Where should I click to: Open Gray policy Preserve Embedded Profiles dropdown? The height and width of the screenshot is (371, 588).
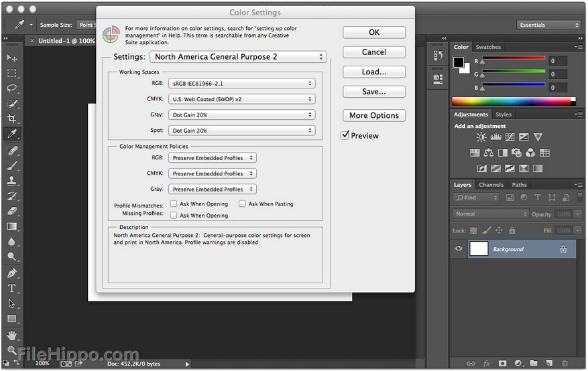pyautogui.click(x=213, y=190)
